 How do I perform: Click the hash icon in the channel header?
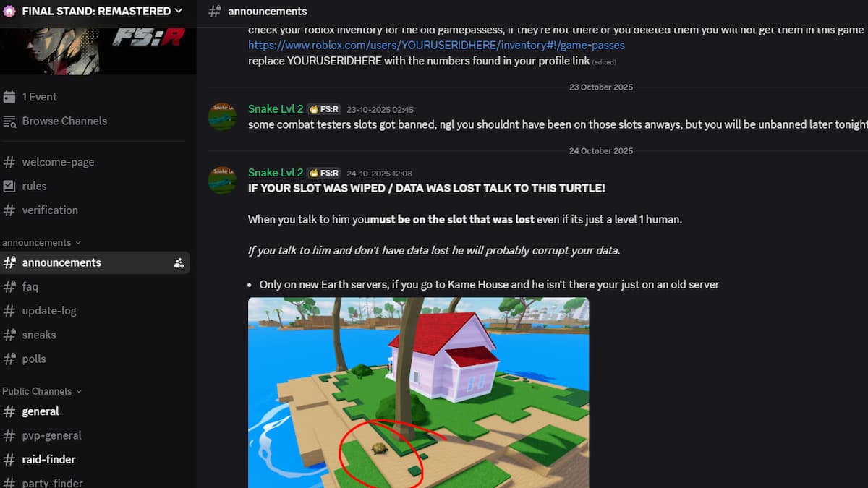pyautogui.click(x=214, y=11)
